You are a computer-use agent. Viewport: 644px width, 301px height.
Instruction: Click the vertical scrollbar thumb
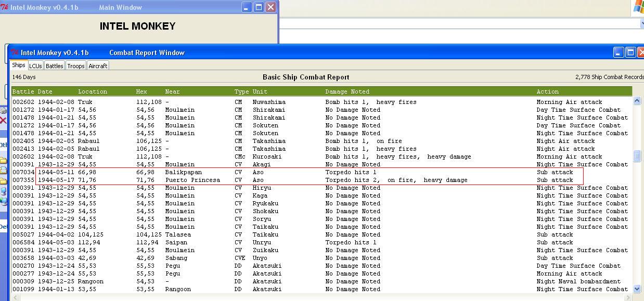637,155
